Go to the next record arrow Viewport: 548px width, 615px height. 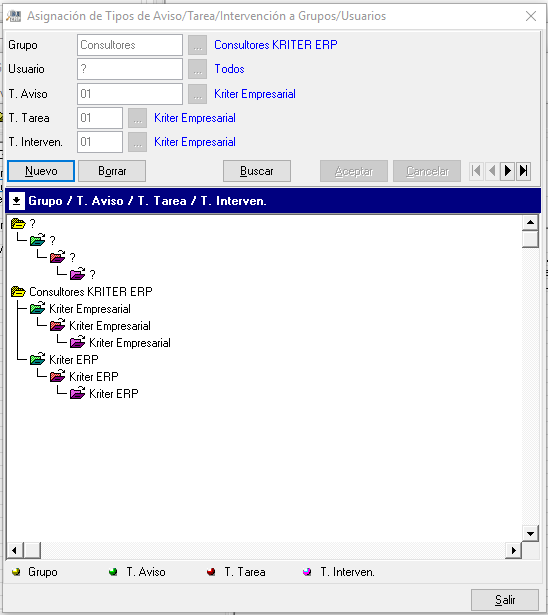(x=507, y=171)
